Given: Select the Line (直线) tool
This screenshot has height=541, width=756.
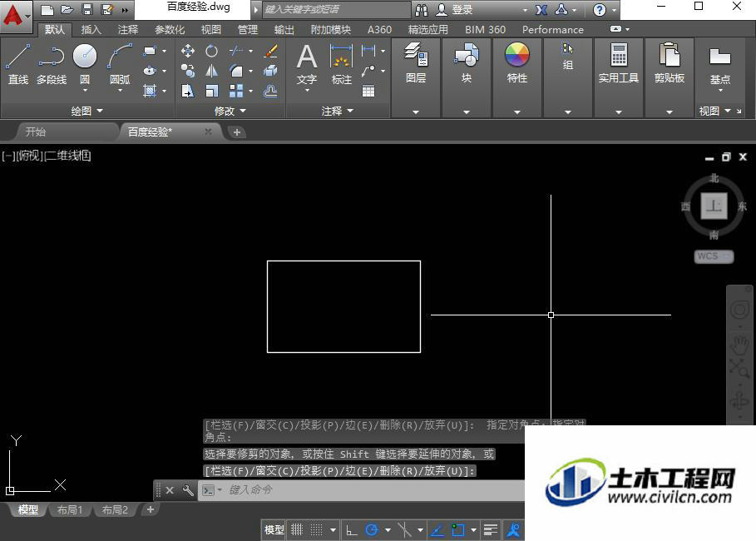Looking at the screenshot, I should (17, 64).
